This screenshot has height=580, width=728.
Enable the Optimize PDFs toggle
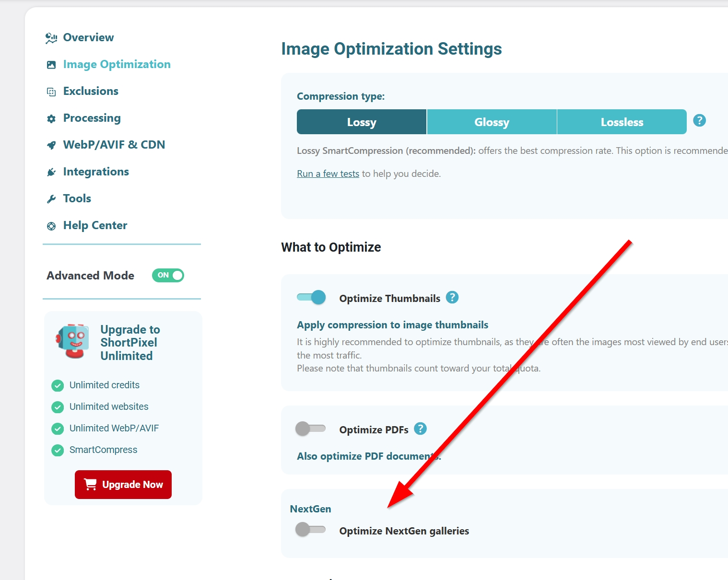pos(311,429)
